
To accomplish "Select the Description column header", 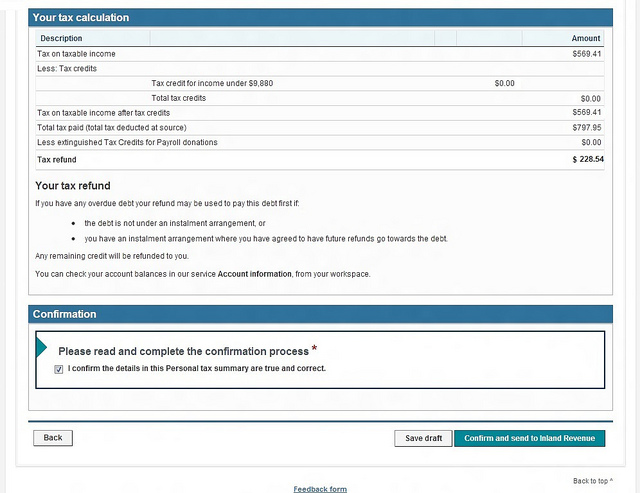I will [x=61, y=38].
